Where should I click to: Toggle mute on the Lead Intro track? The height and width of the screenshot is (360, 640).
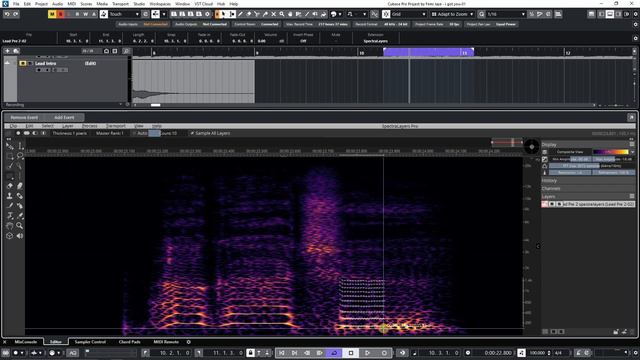coord(23,64)
